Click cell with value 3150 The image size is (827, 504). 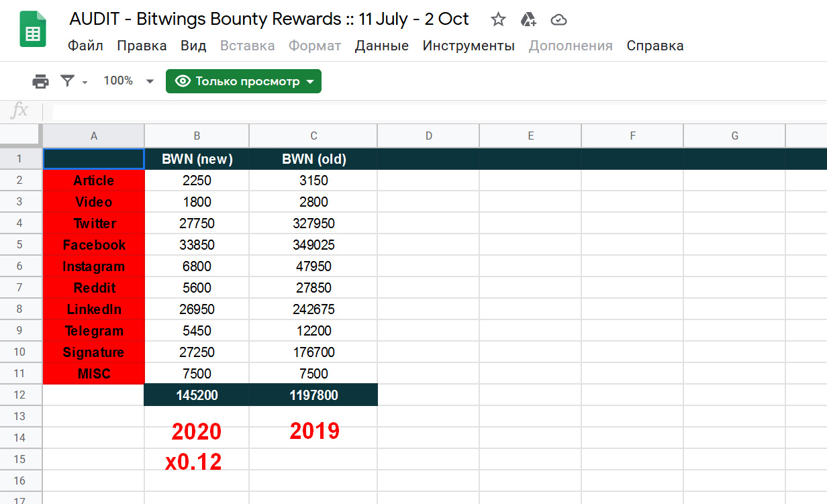pos(313,181)
